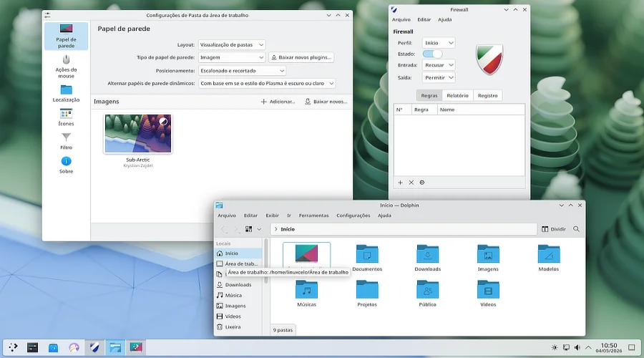Open Ícones settings page

[x=66, y=117]
